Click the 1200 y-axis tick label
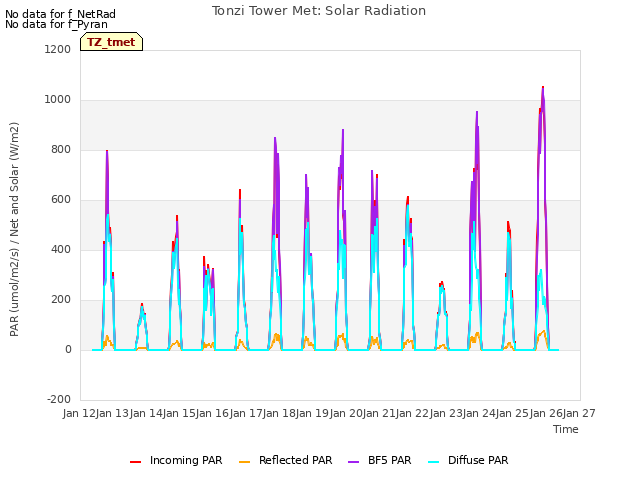Viewport: 640px width, 480px height. point(58,49)
